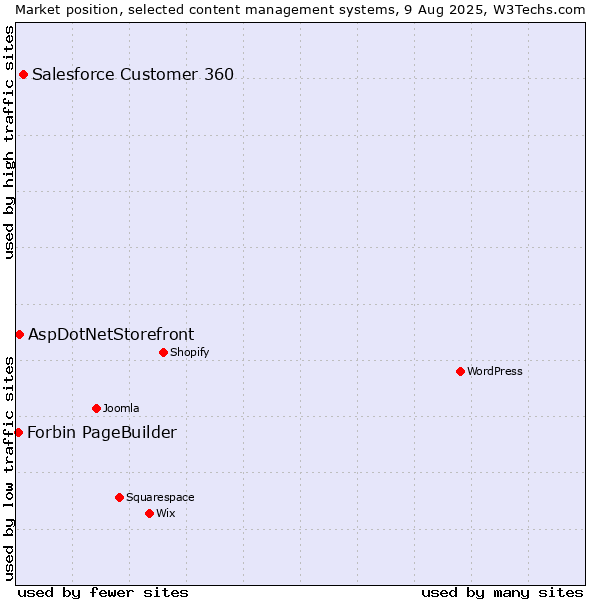
Task: Click the 'used by low traffic sites' axis label
Action: (8, 469)
